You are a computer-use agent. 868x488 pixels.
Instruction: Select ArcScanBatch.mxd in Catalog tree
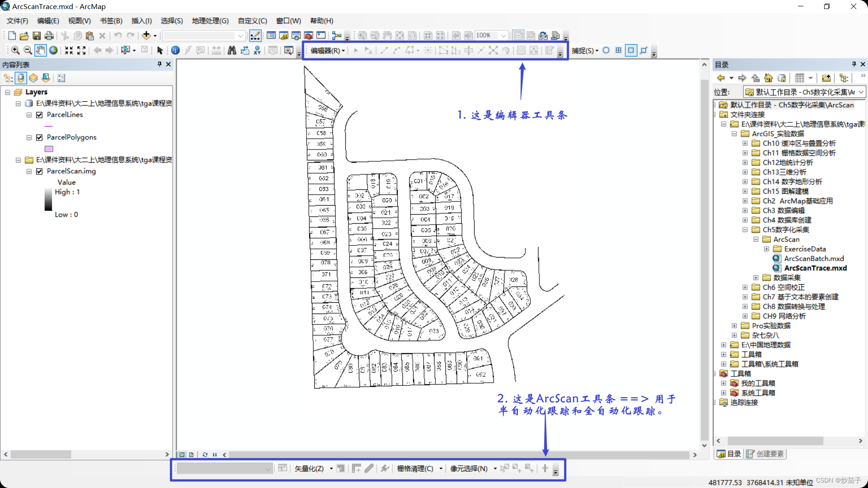point(814,258)
